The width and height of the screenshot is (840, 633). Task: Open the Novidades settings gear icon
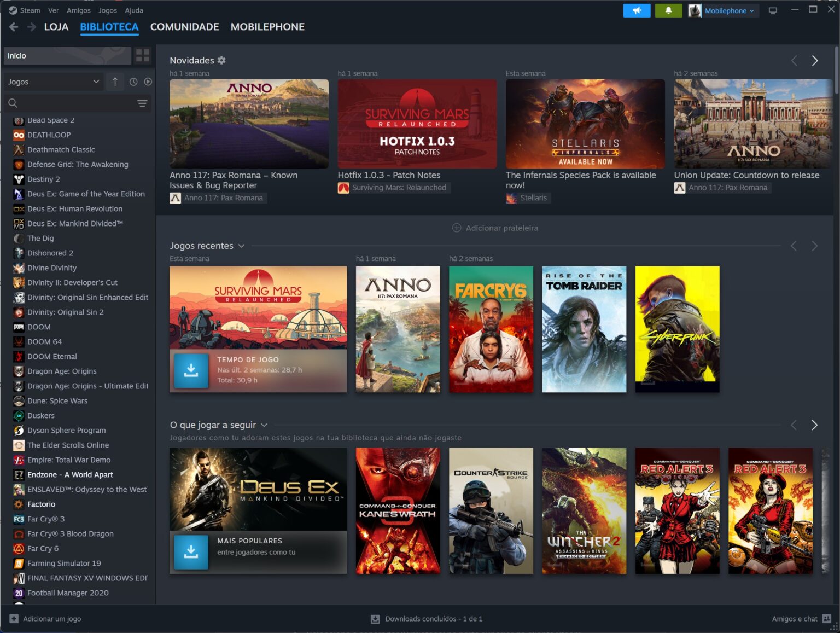pyautogui.click(x=221, y=60)
